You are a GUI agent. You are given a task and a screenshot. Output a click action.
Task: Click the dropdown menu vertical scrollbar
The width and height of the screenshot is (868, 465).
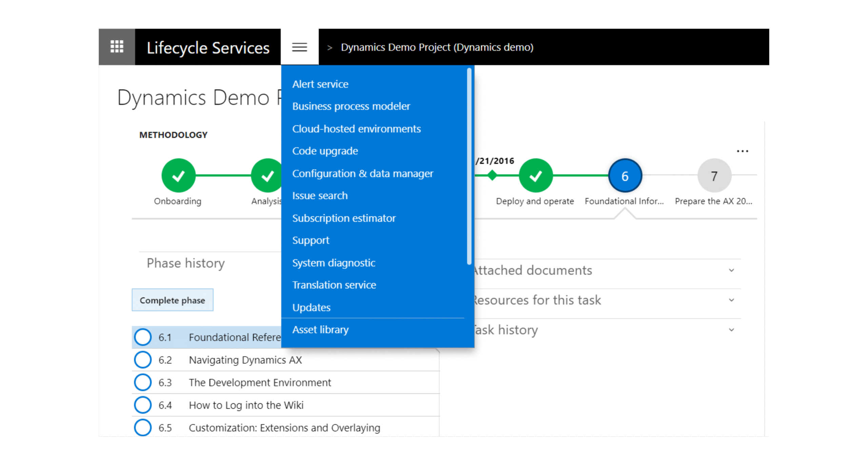coord(469,166)
